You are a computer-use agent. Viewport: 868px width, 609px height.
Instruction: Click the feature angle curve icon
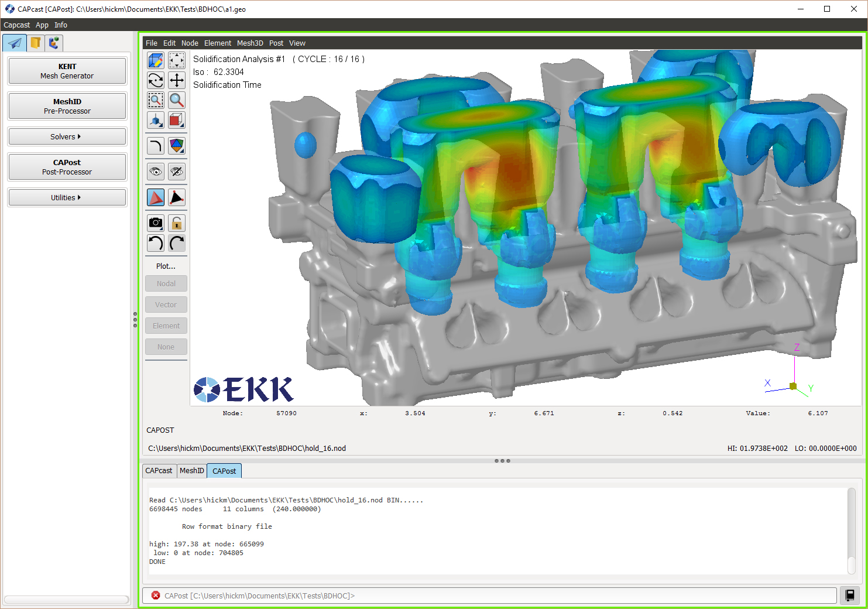[x=156, y=146]
